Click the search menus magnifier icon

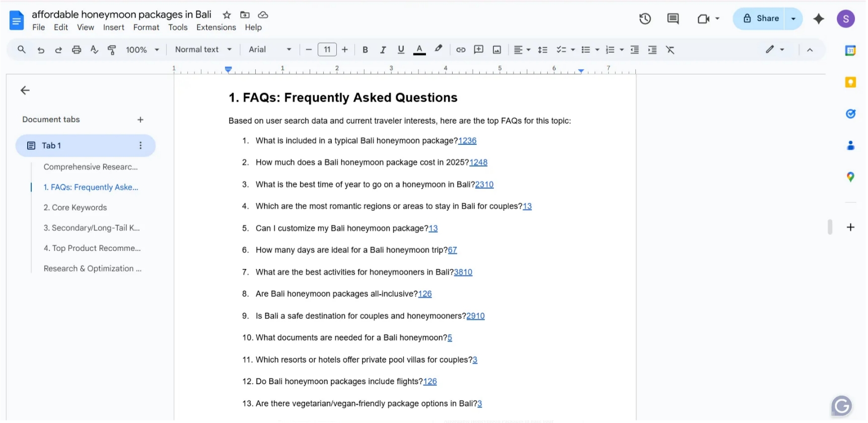22,49
